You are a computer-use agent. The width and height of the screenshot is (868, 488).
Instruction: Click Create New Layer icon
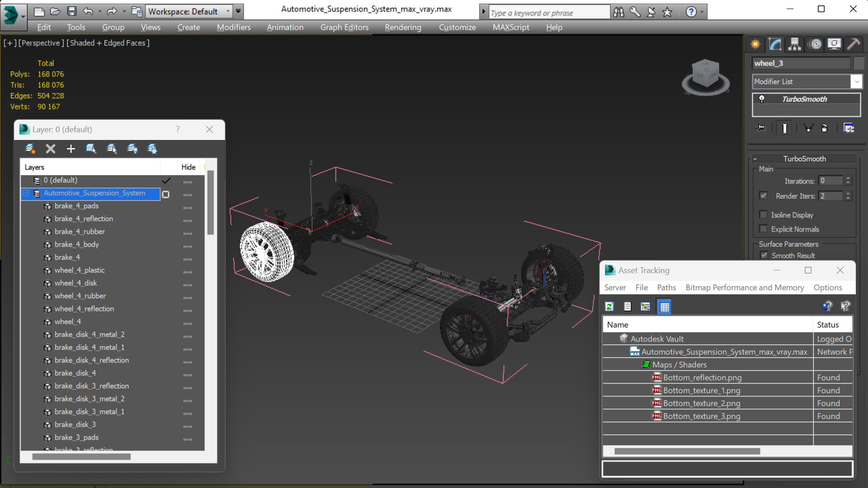click(30, 149)
